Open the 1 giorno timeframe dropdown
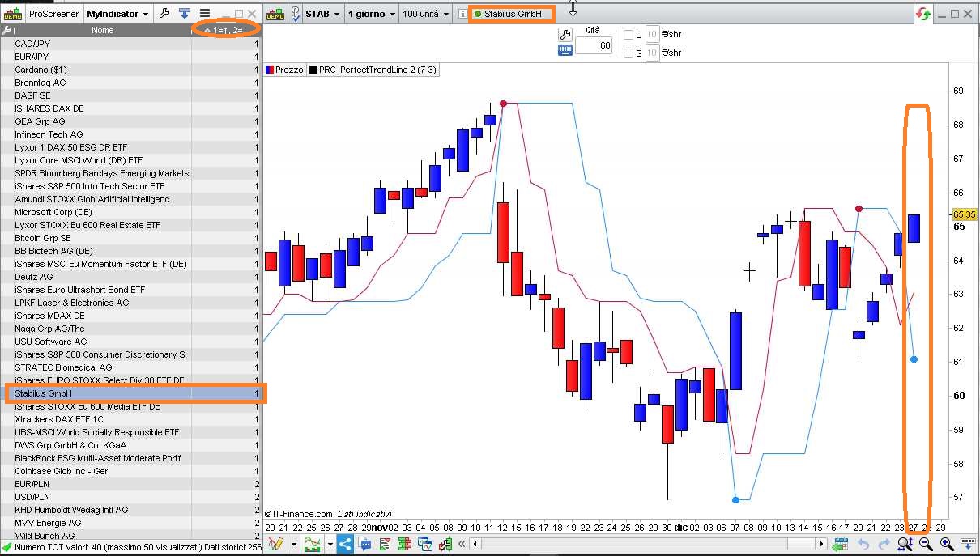Screen dimensions: 980x556 (x=371, y=14)
